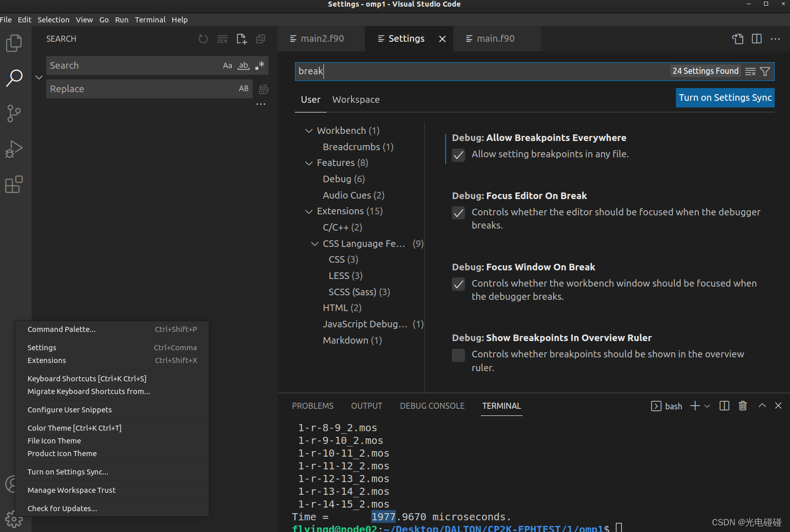
Task: Open the Run and Debug sidebar
Action: (14, 149)
